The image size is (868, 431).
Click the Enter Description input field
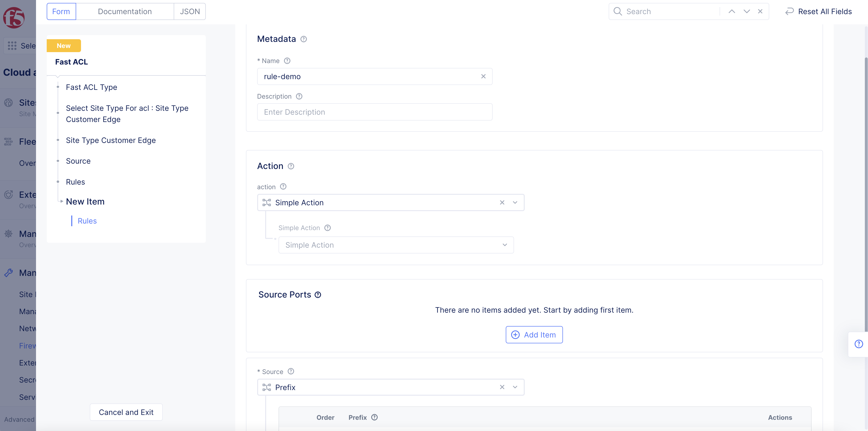[374, 112]
